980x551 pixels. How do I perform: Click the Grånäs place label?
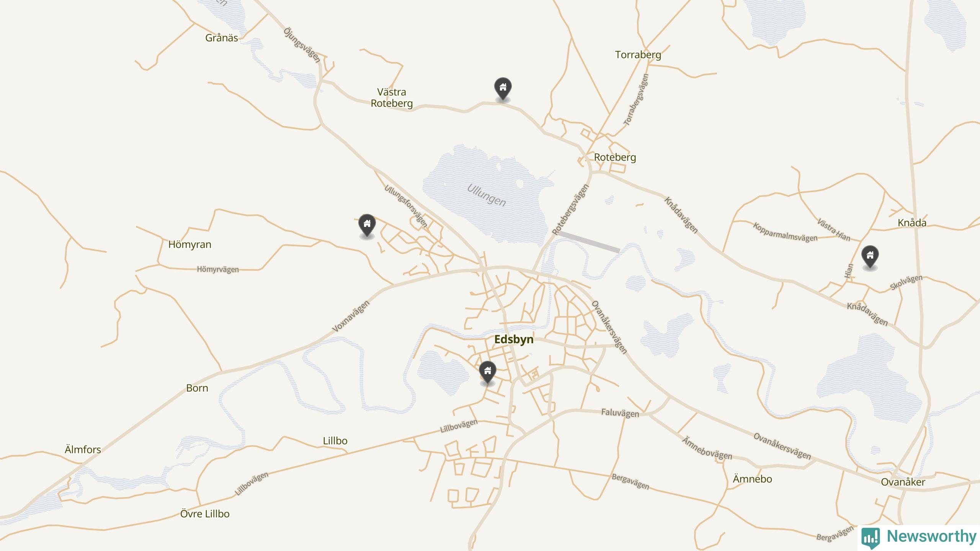click(222, 38)
